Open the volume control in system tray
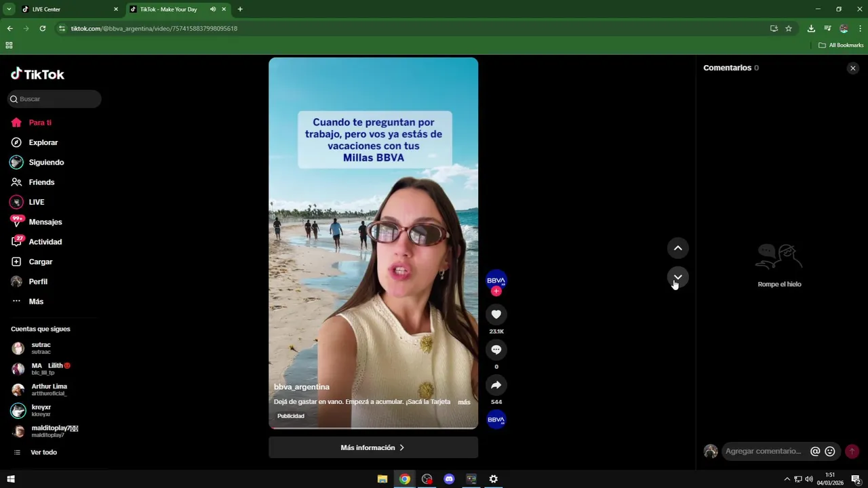The image size is (868, 488). (x=809, y=479)
